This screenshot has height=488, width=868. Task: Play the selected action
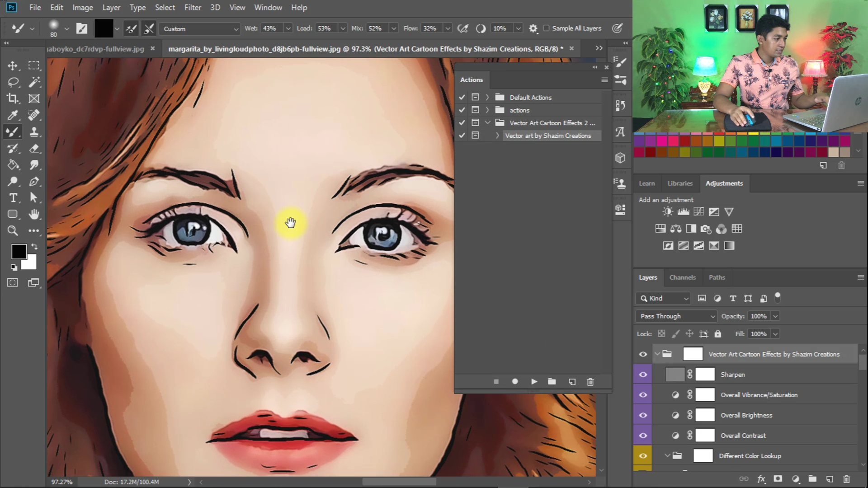534,382
